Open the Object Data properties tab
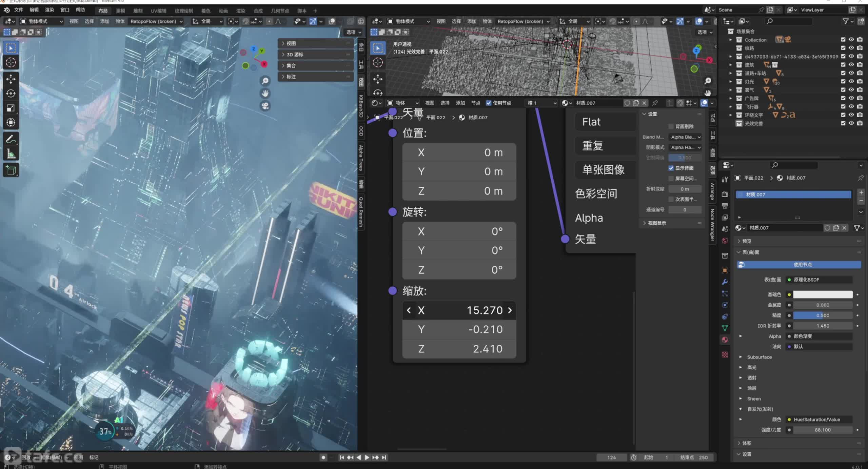868x469 pixels. click(x=725, y=328)
